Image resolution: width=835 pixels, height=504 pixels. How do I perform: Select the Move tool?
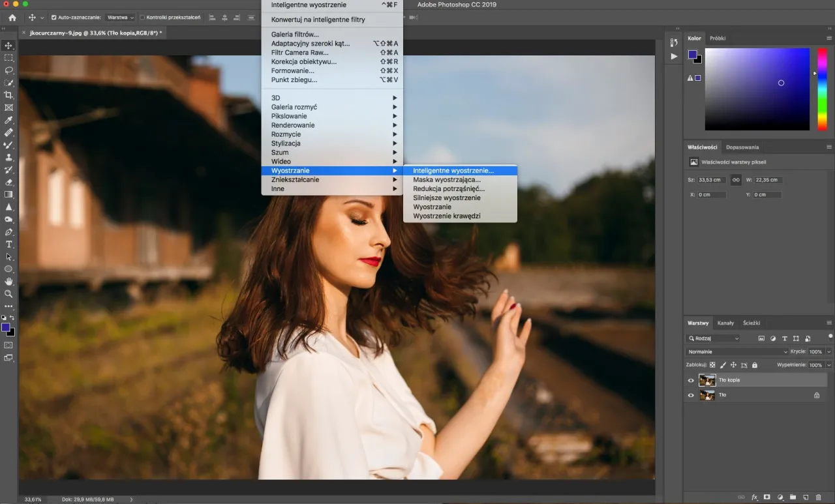(x=8, y=46)
